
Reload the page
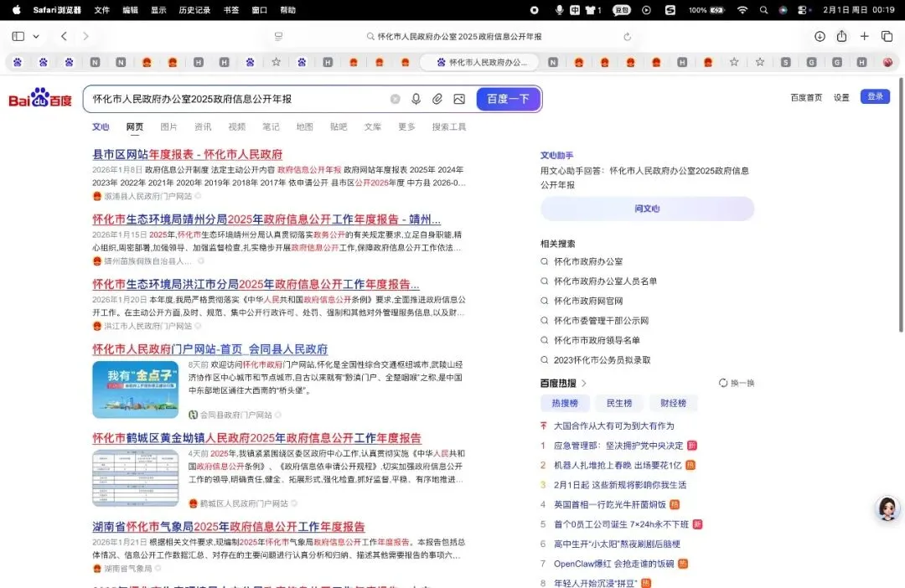[x=627, y=36]
